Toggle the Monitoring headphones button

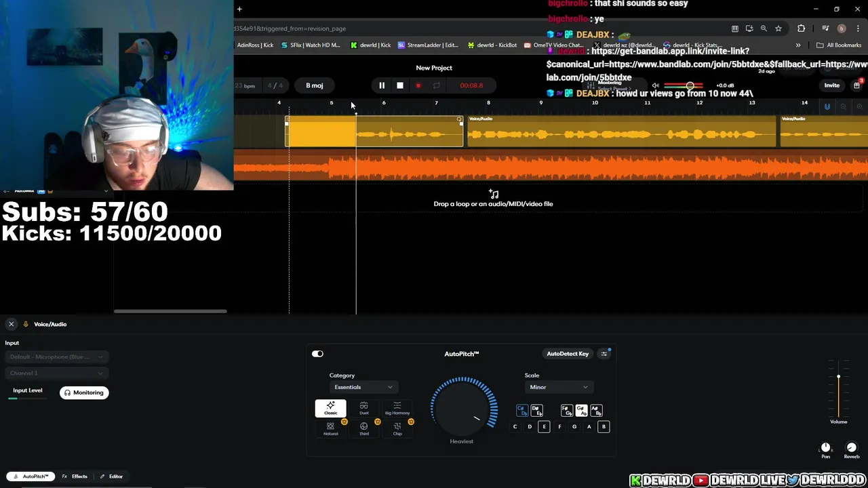[x=84, y=392]
